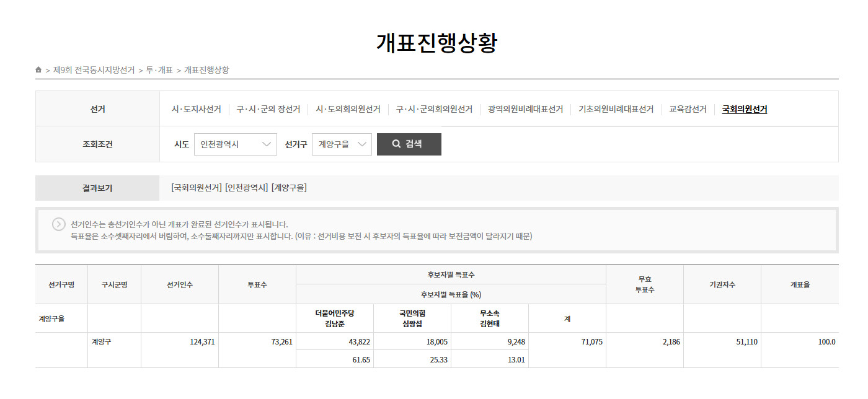Viewport: 868px width, 399px height.
Task: Click magnifier icon on 검색 button
Action: click(397, 144)
